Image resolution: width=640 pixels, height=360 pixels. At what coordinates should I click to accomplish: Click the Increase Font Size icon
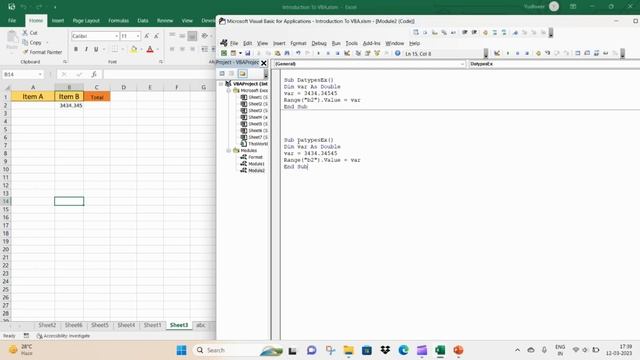click(x=147, y=36)
